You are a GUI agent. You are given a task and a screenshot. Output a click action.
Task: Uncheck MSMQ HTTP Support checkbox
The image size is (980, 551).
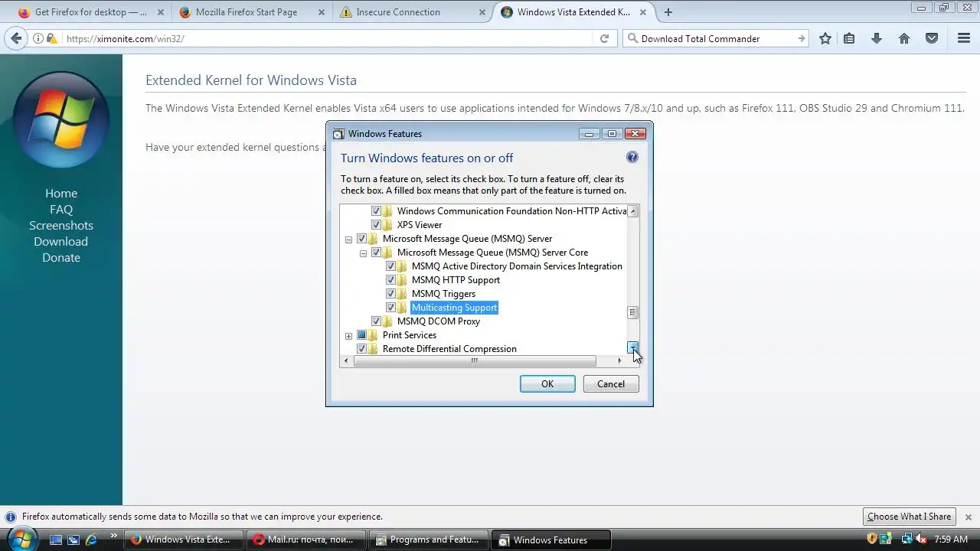[390, 280]
